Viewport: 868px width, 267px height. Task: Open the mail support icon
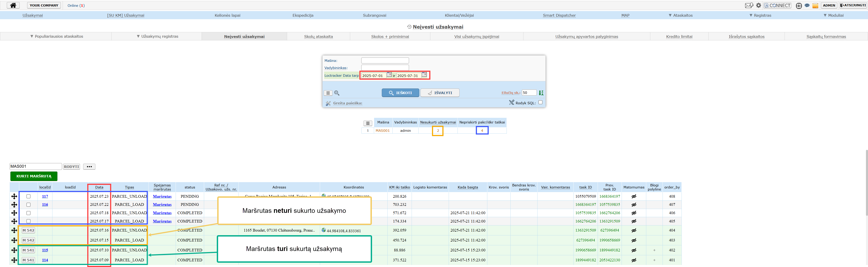749,5
